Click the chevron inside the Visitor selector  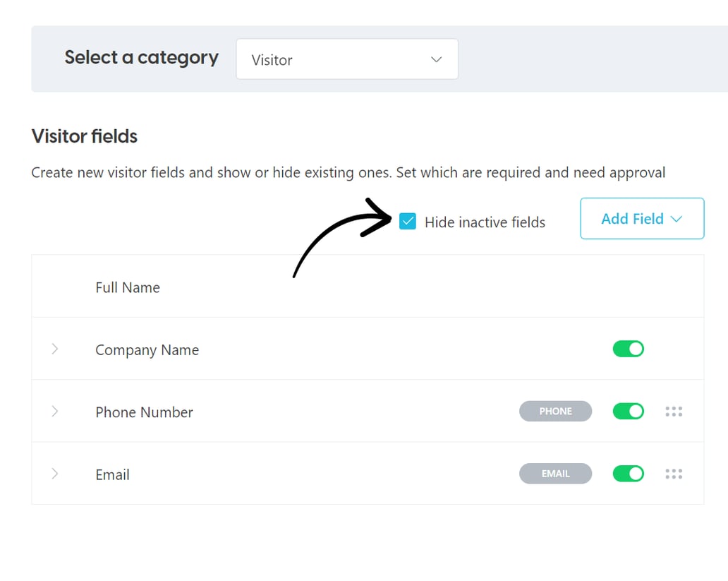436,60
